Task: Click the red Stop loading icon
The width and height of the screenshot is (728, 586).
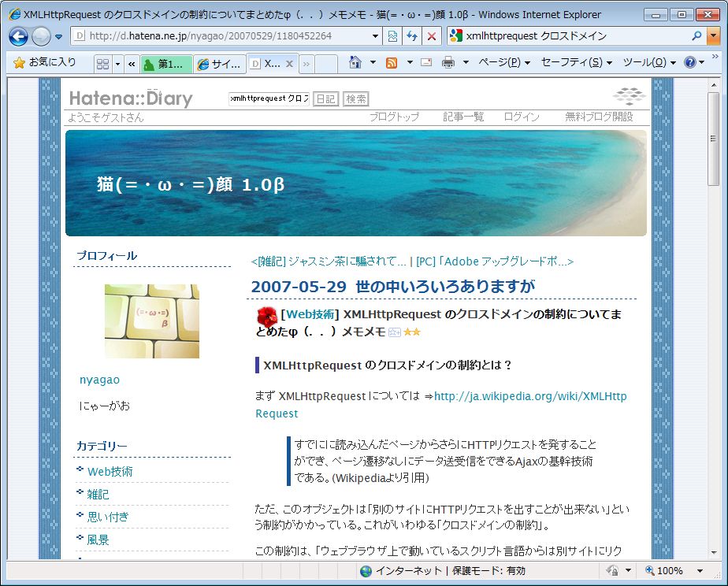Action: tap(431, 36)
